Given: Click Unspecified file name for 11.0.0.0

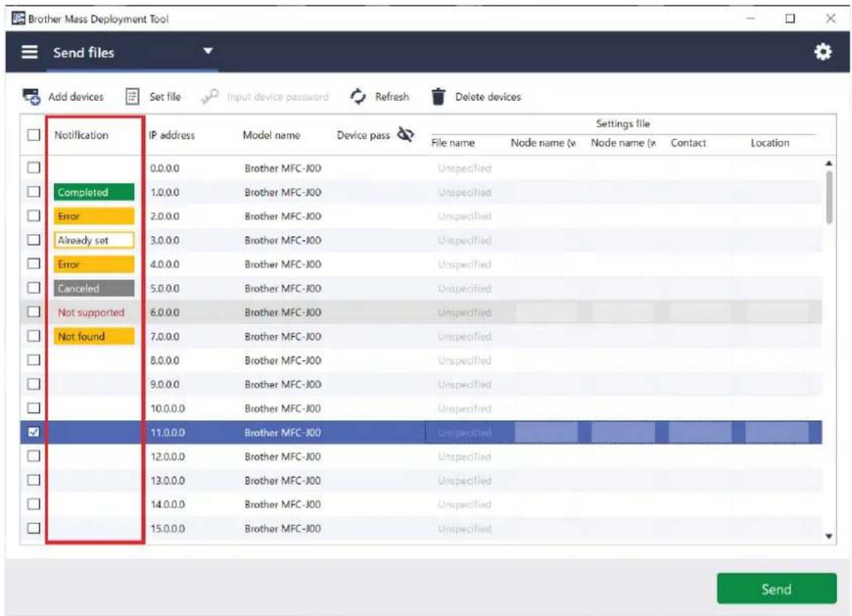Looking at the screenshot, I should pos(465,433).
